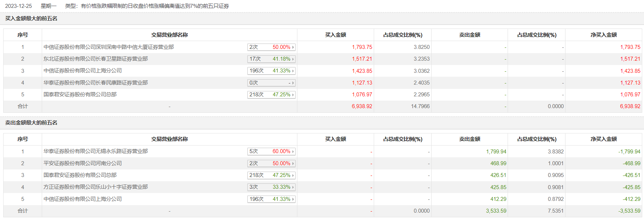The image size is (644, 218).
Task: Expand the 2次 50.00% box for 中信证券深圳
Action: (271, 47)
